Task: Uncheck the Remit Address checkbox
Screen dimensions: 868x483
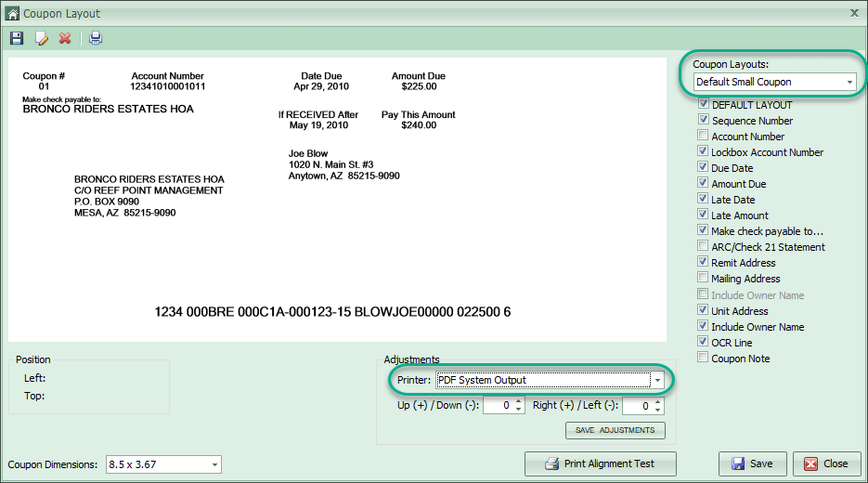Action: coord(703,261)
